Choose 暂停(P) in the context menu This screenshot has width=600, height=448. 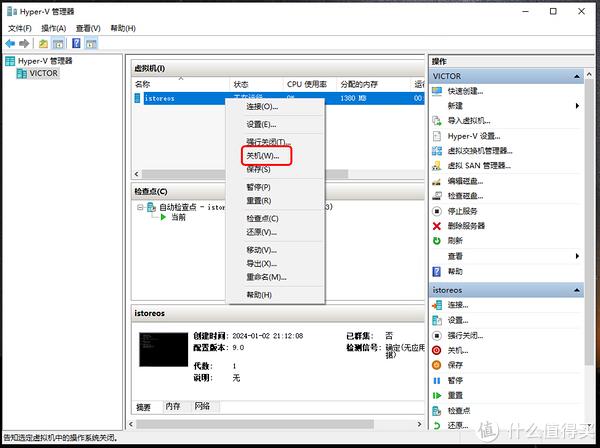pos(276,187)
